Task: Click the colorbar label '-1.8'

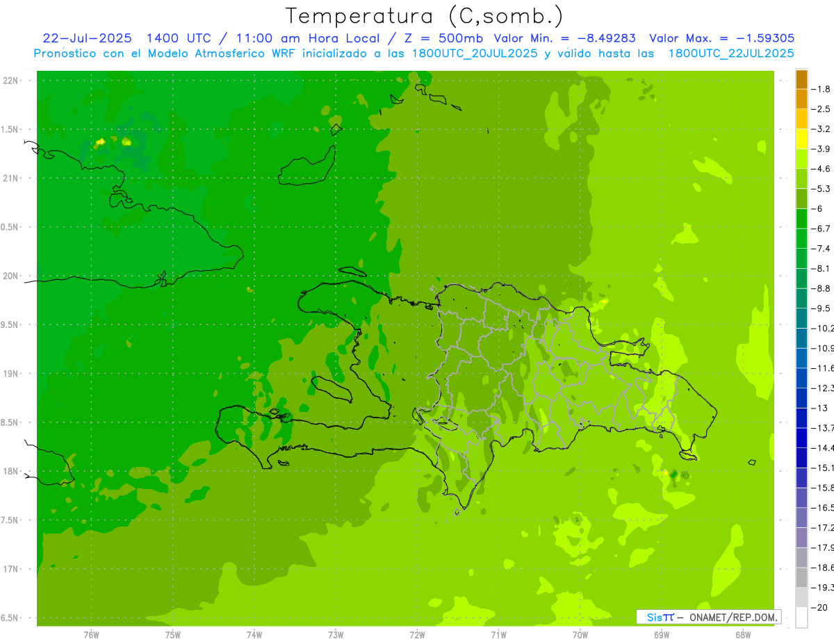Action: pos(821,89)
